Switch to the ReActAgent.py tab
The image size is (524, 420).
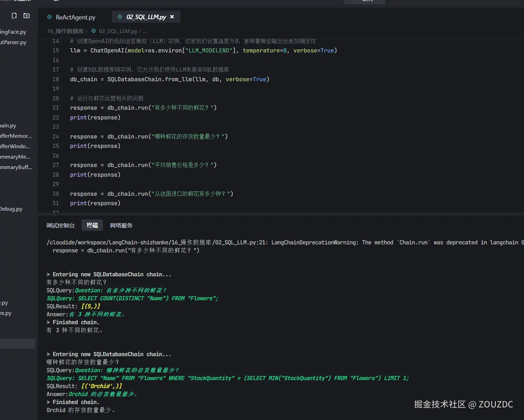(75, 17)
